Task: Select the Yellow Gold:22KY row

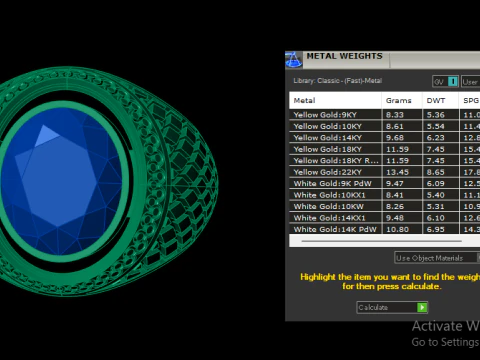Action: tap(385, 172)
